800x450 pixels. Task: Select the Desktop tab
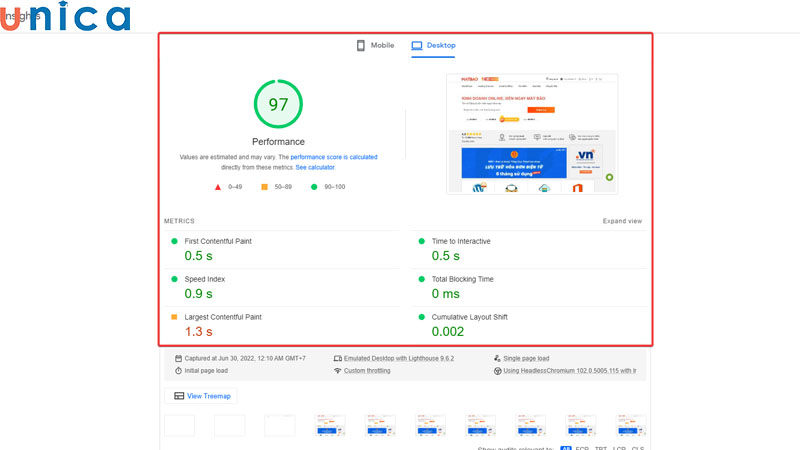click(432, 46)
